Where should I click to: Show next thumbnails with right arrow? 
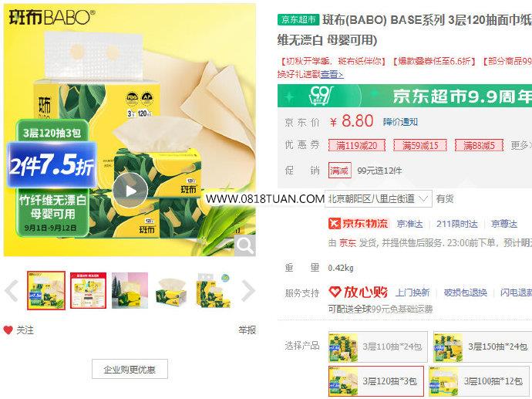248,291
